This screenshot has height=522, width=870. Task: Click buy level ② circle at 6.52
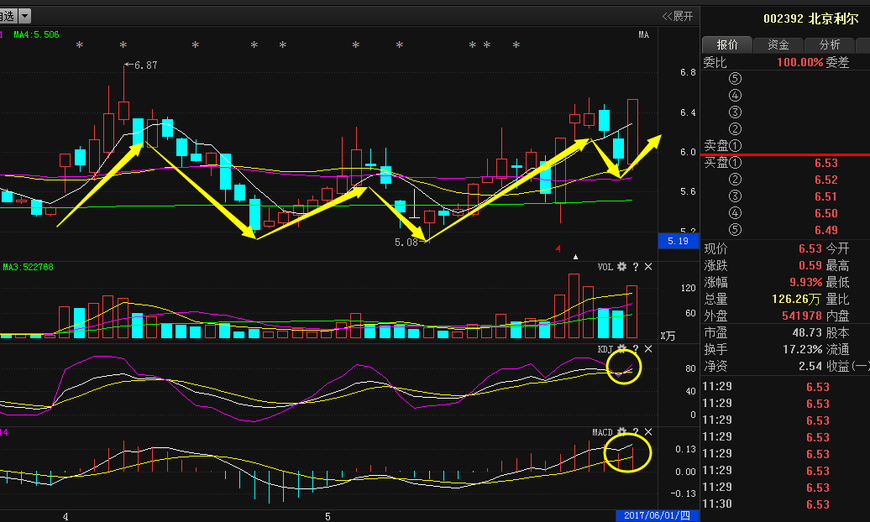[735, 179]
